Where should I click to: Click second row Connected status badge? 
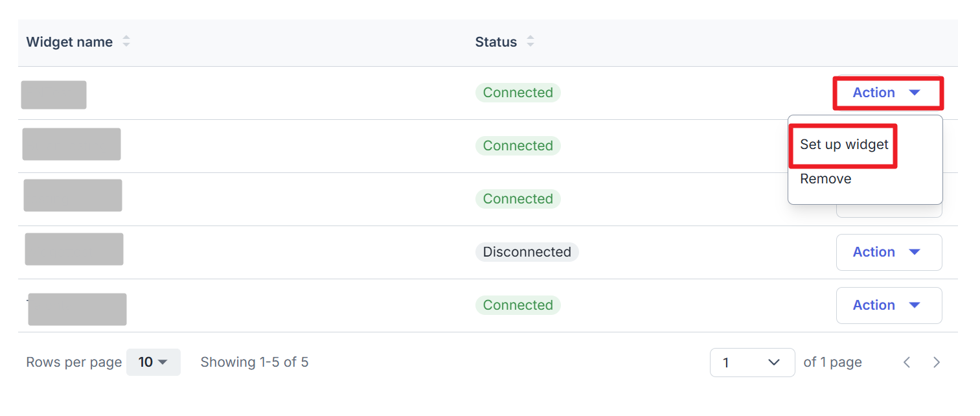tap(518, 146)
